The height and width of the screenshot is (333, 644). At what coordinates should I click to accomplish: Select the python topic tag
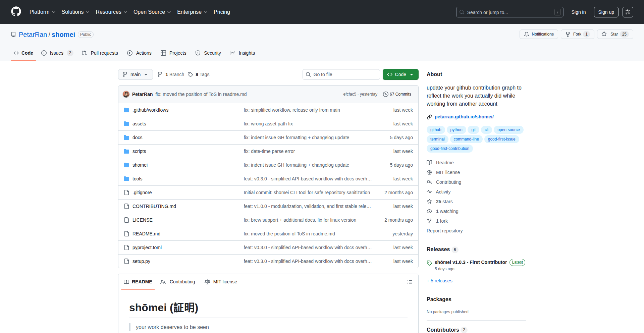click(x=456, y=130)
